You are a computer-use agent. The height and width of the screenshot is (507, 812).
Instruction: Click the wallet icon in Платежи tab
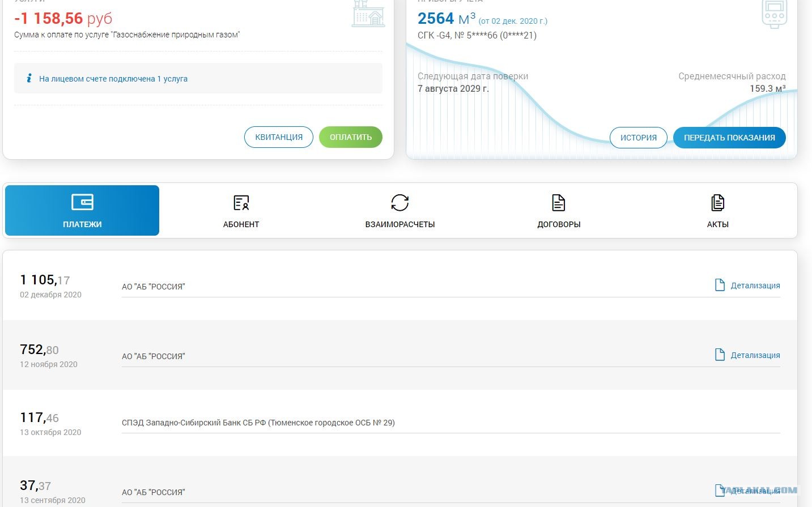click(82, 202)
